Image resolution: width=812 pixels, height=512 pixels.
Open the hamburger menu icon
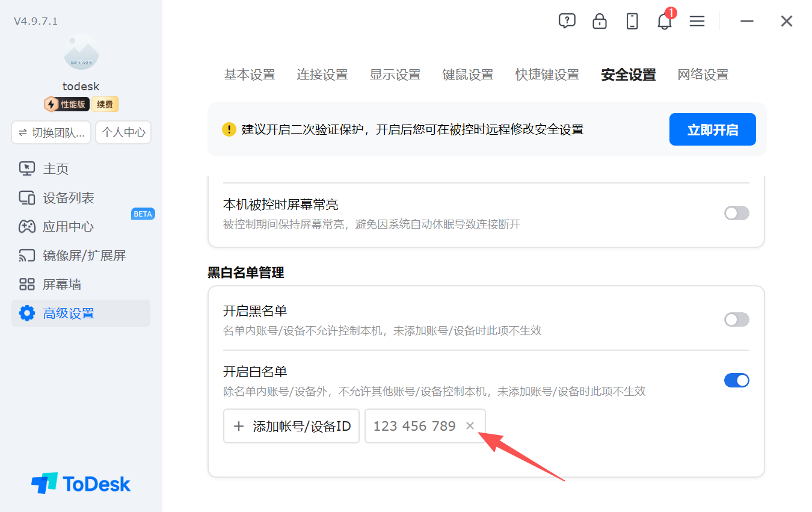click(697, 21)
